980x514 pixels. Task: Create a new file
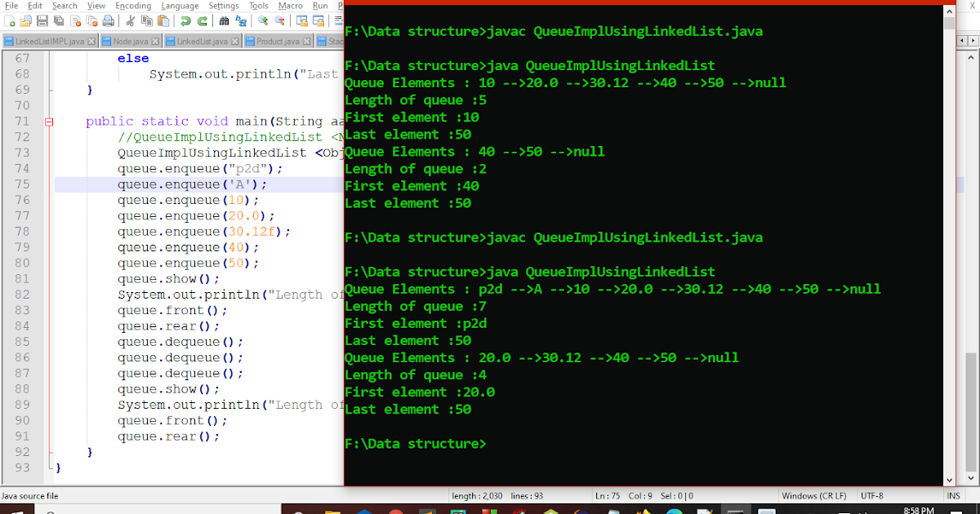tap(10, 22)
